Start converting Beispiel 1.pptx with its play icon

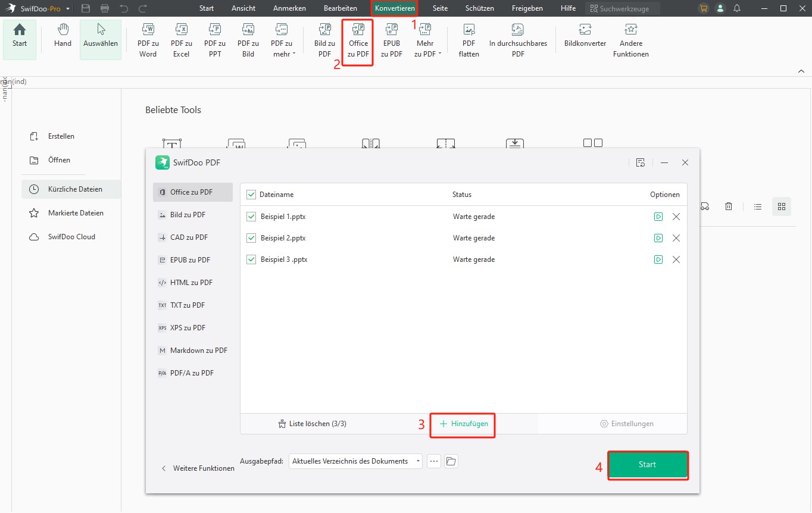coord(658,217)
